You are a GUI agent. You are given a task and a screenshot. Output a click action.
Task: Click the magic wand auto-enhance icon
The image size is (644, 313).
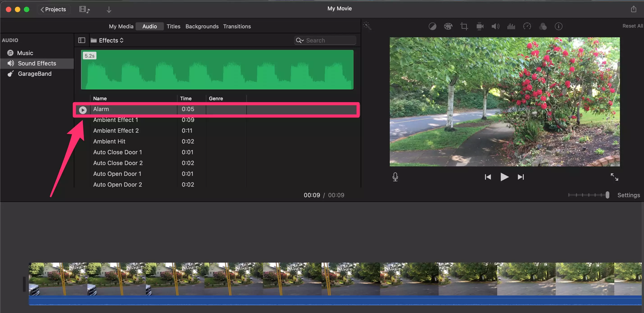[x=367, y=26]
